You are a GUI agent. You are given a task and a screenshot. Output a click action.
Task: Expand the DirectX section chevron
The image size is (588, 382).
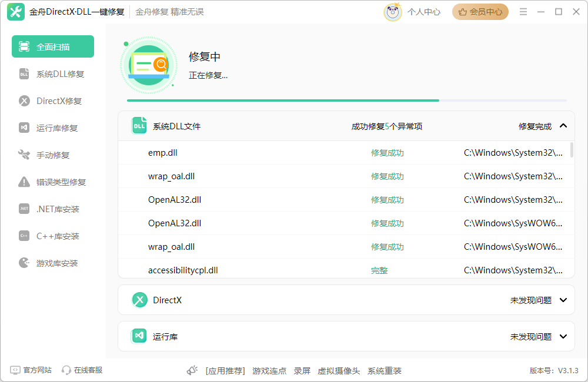click(x=563, y=300)
